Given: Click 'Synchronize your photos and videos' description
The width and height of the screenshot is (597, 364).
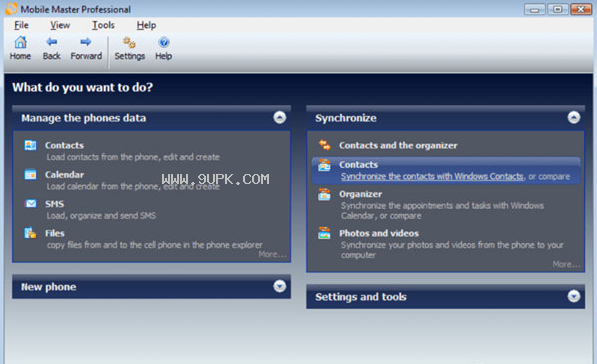Looking at the screenshot, I should 452,250.
